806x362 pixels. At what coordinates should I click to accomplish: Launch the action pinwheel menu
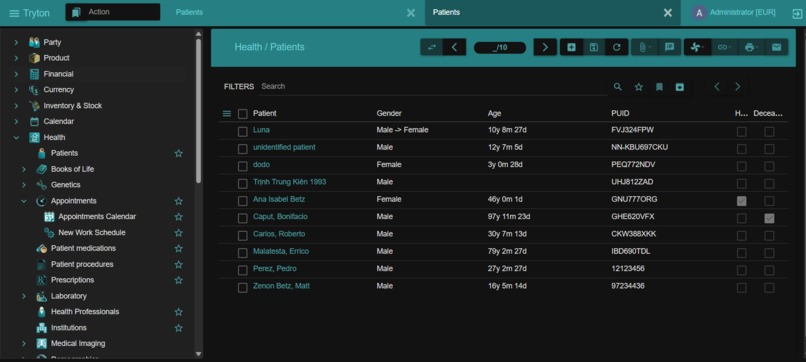click(697, 47)
